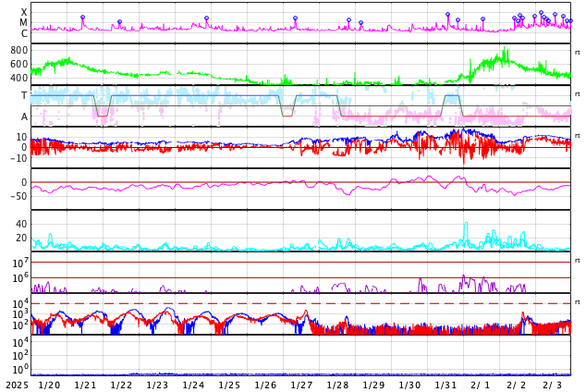The image size is (586, 392).
Task: Select the 1/24 date label
Action: pos(193,386)
